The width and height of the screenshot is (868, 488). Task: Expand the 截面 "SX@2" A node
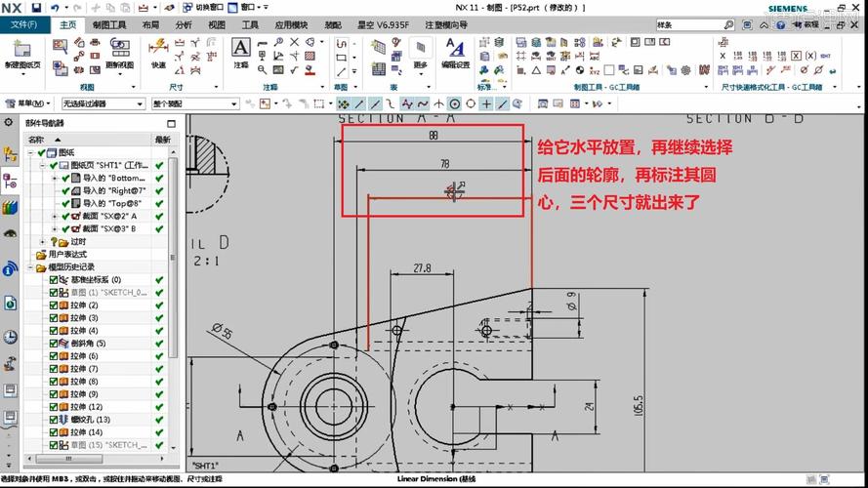(x=55, y=217)
